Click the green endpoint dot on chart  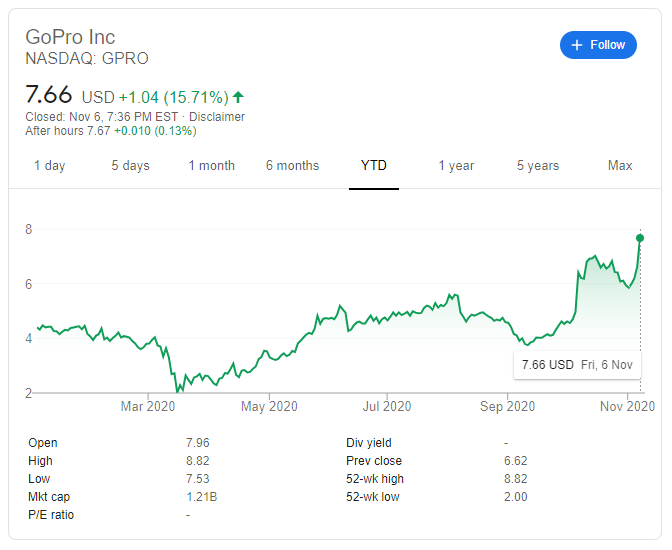(x=640, y=238)
